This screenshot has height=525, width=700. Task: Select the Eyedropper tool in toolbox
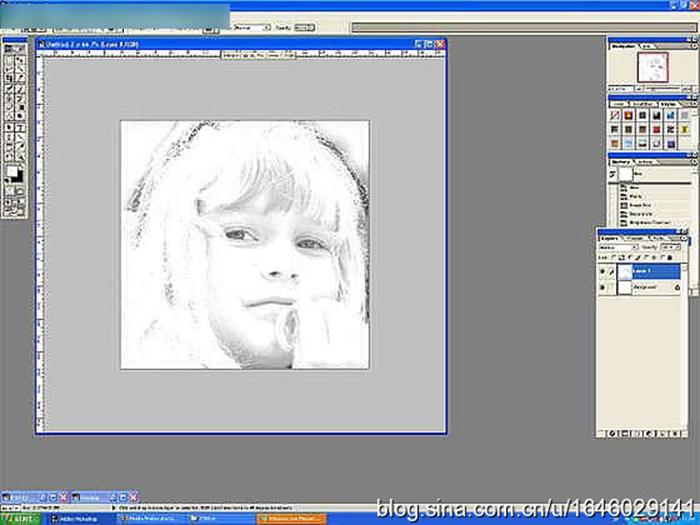(x=20, y=144)
